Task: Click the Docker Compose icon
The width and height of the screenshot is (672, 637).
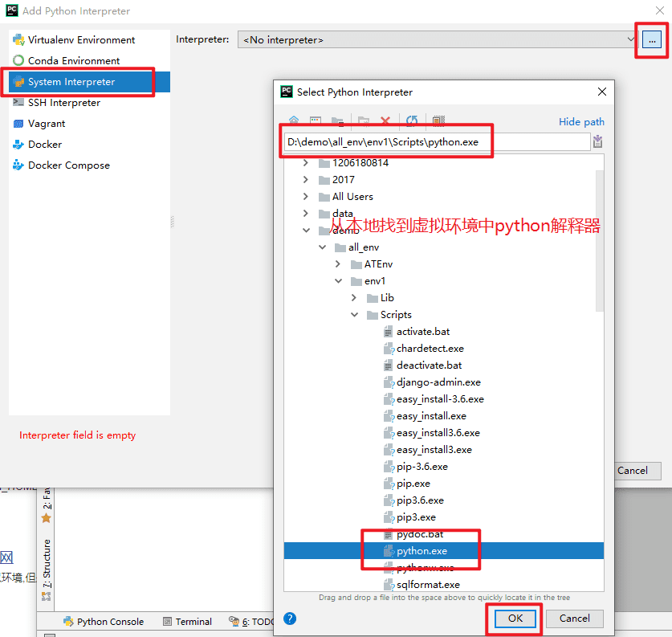Action: pos(18,165)
